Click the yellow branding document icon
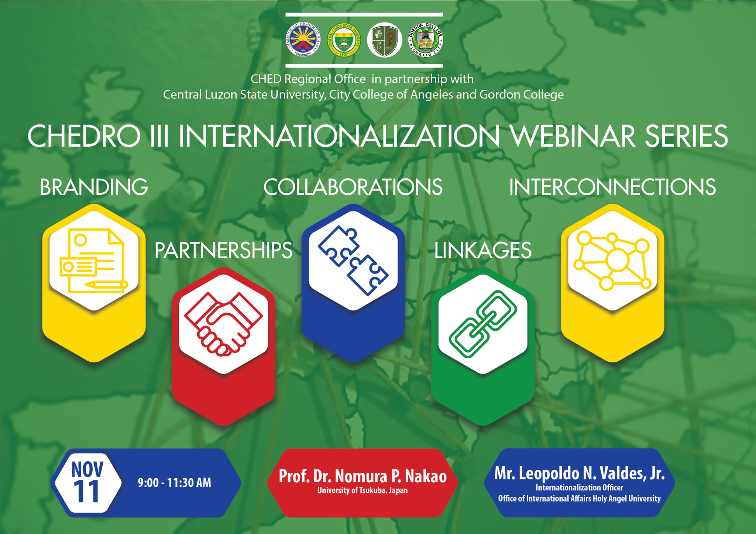756x534 pixels. coord(94,261)
